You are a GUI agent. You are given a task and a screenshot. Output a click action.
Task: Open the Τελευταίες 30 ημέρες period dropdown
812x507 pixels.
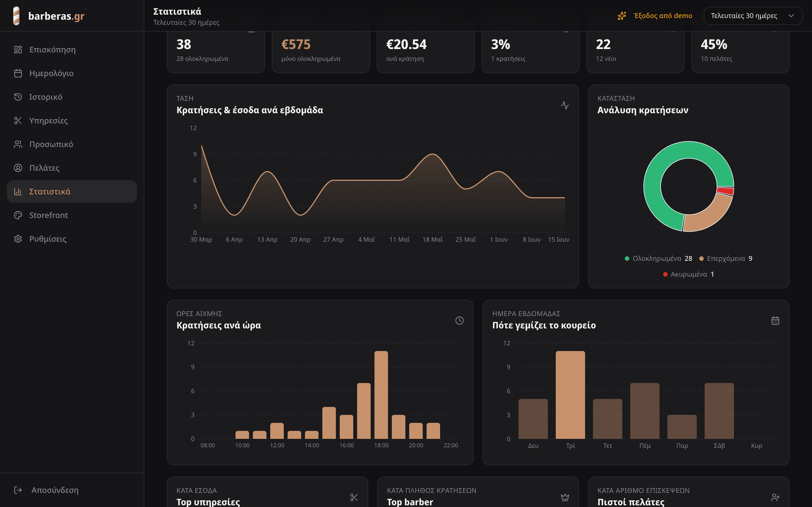[x=753, y=16]
